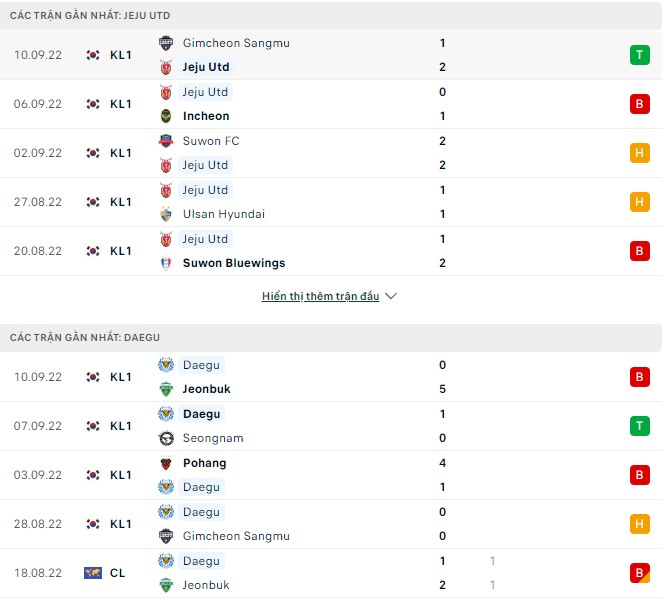This screenshot has width=670, height=604.
Task: Select the Pohang team name
Action: click(x=204, y=463)
